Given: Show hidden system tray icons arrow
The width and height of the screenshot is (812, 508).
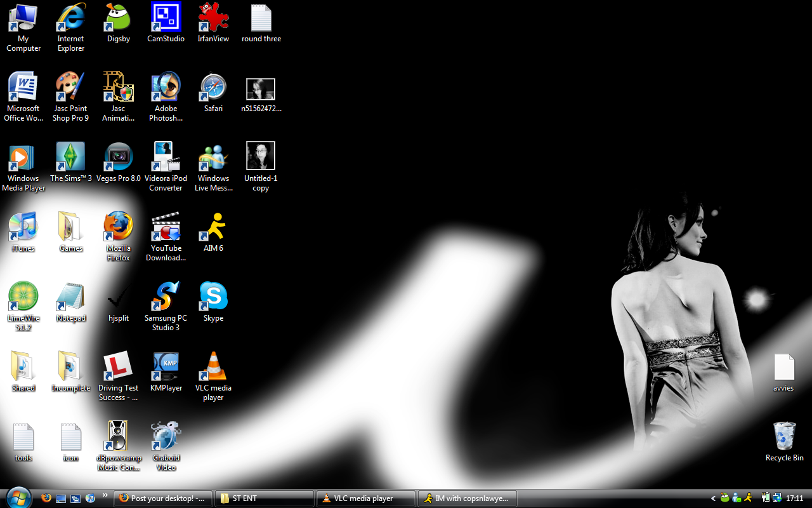Looking at the screenshot, I should click(x=713, y=498).
